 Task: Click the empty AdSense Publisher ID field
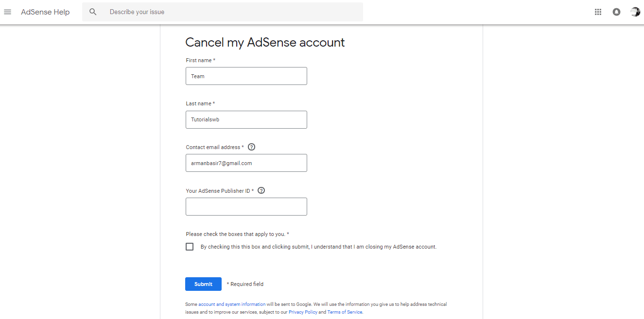tap(246, 206)
